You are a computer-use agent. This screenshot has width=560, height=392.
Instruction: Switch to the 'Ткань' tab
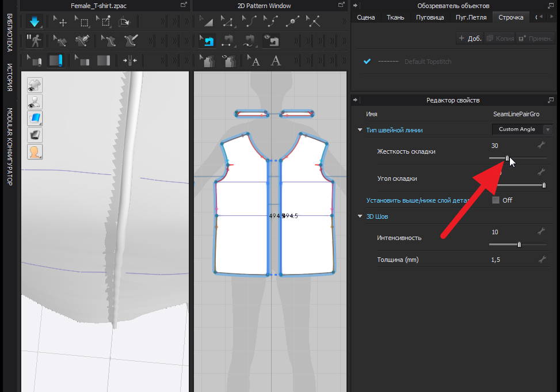[395, 17]
